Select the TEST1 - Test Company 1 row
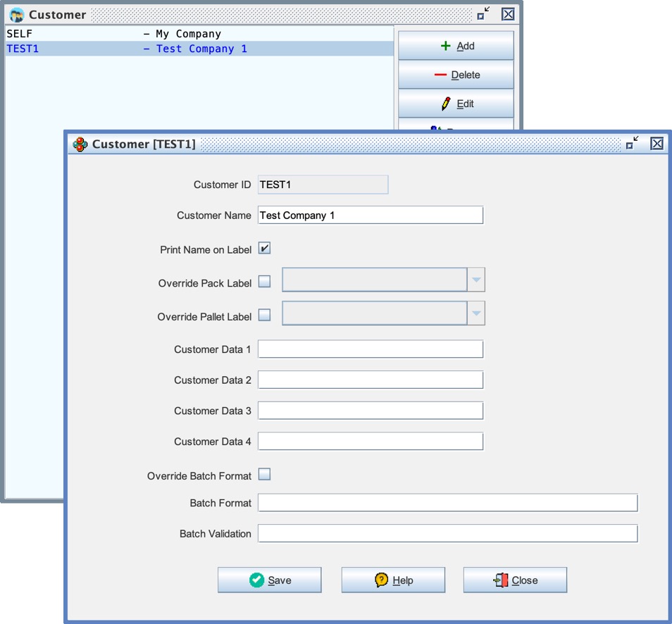Screen dimensions: 672x624 (127, 49)
